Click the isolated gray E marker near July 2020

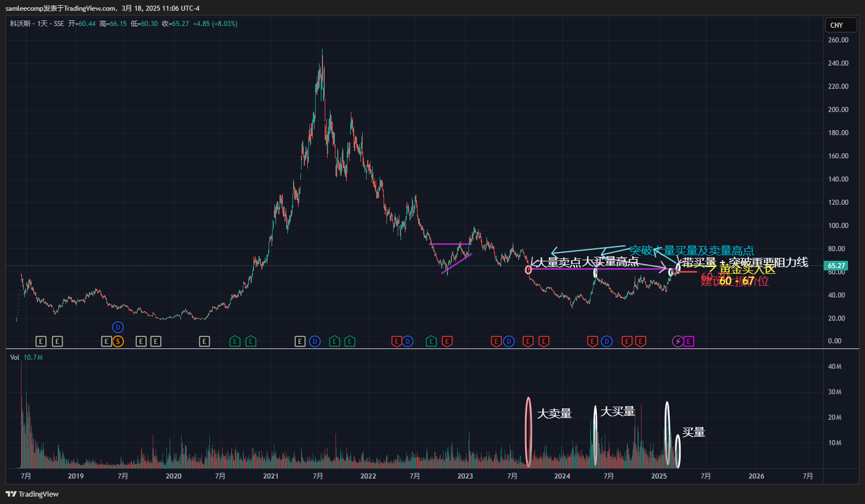click(204, 341)
